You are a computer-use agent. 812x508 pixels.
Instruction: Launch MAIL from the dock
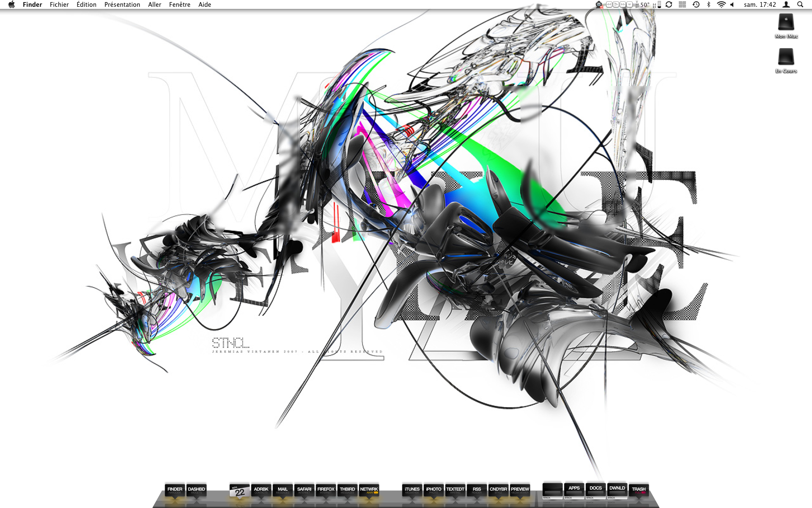(x=283, y=491)
